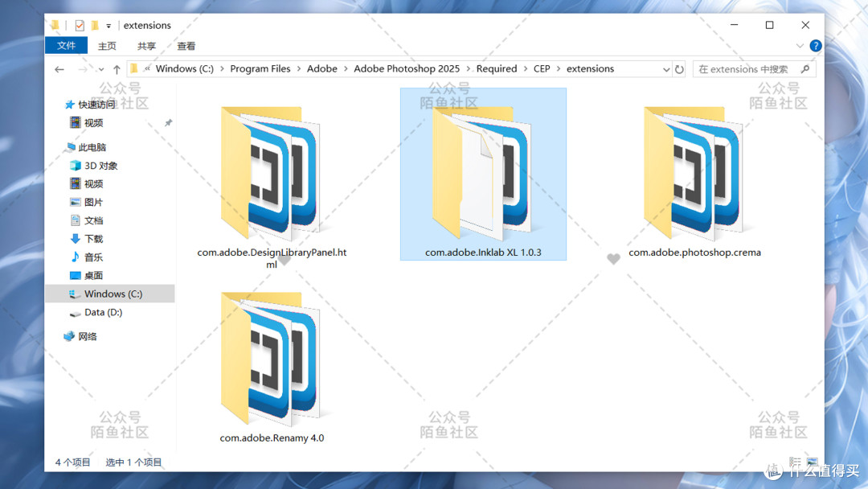
Task: Click the pin icon beside Videos
Action: pyautogui.click(x=168, y=122)
